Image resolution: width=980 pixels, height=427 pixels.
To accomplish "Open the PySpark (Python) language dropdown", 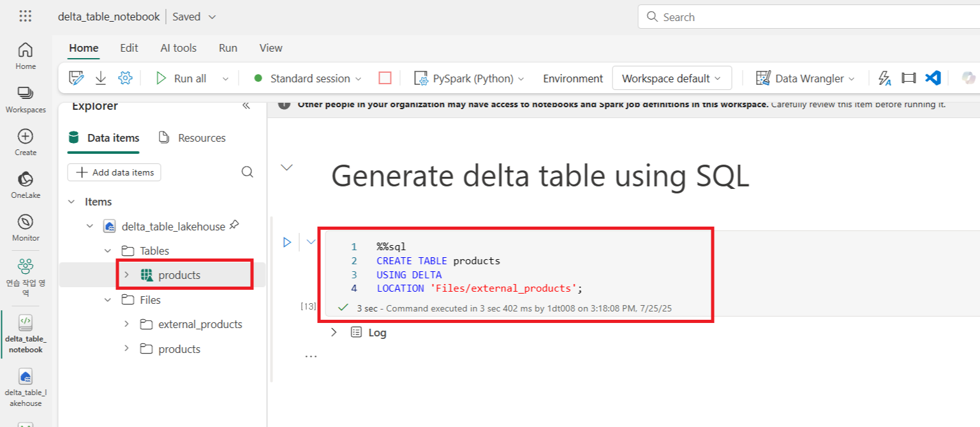I will [470, 79].
